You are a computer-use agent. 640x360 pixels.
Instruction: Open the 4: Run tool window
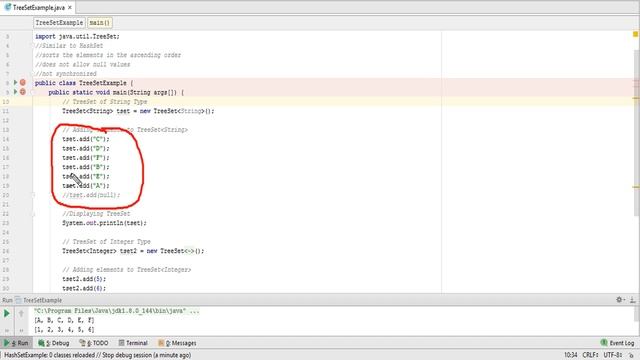[16, 343]
